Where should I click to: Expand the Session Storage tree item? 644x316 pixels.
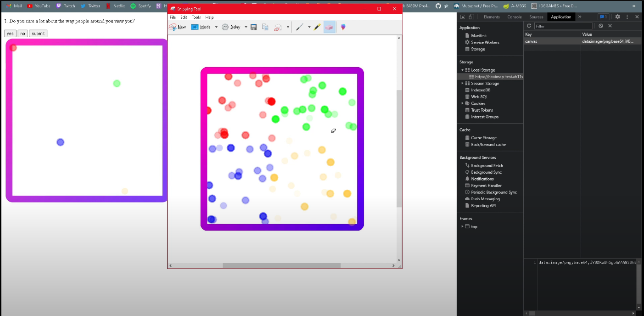pyautogui.click(x=463, y=84)
